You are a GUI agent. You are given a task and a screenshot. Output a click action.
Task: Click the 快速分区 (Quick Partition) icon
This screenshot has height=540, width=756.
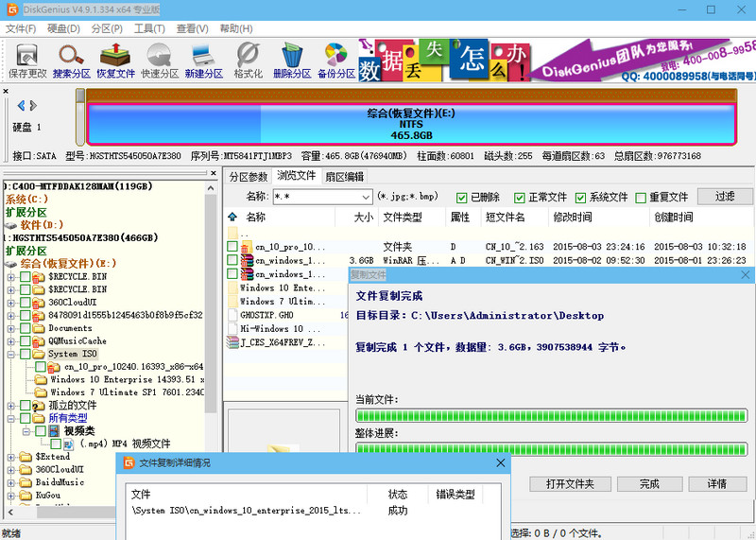(x=160, y=60)
